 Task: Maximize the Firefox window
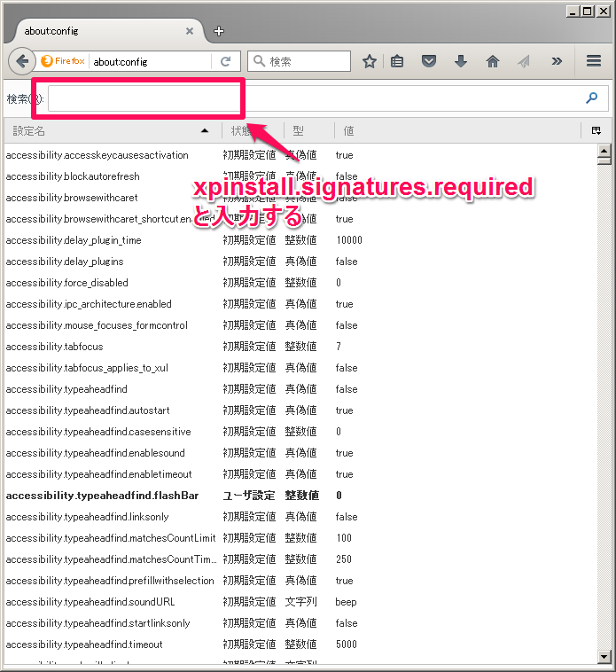[x=588, y=12]
